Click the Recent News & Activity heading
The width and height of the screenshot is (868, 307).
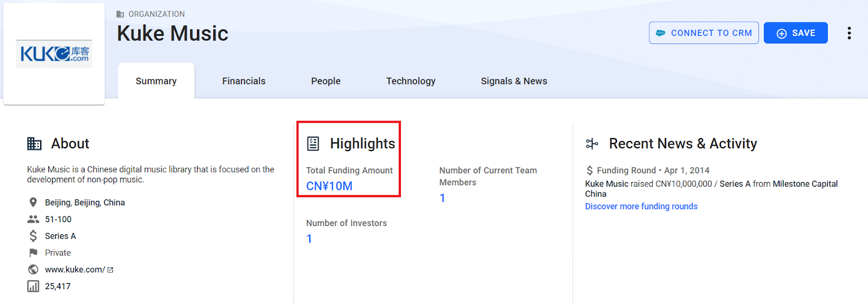coord(683,143)
